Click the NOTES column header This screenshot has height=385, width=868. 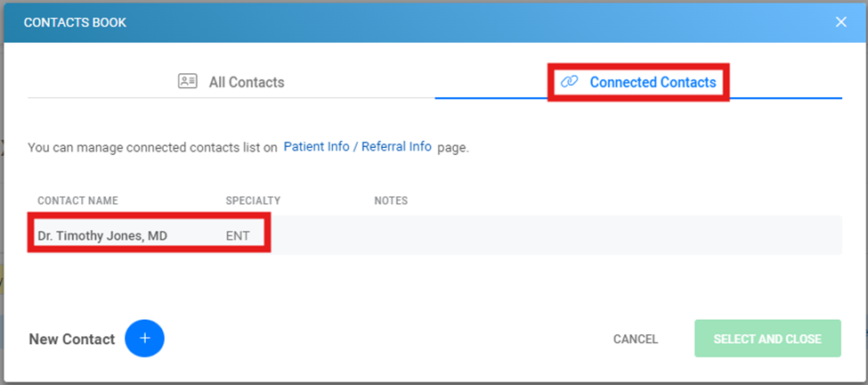click(391, 201)
